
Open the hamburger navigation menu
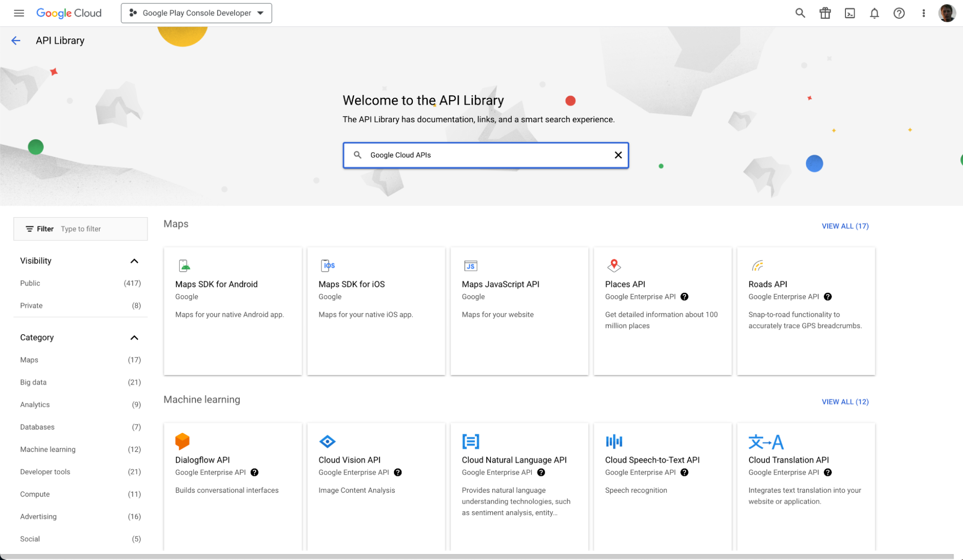click(x=19, y=13)
